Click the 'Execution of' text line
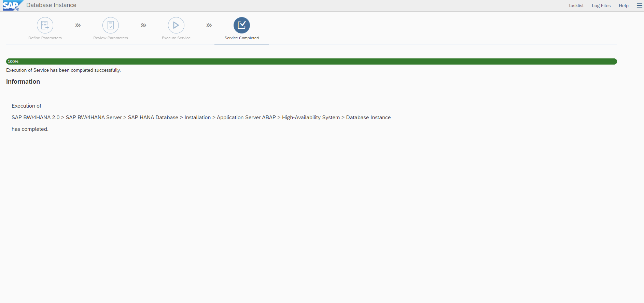This screenshot has height=303, width=644. [26, 106]
